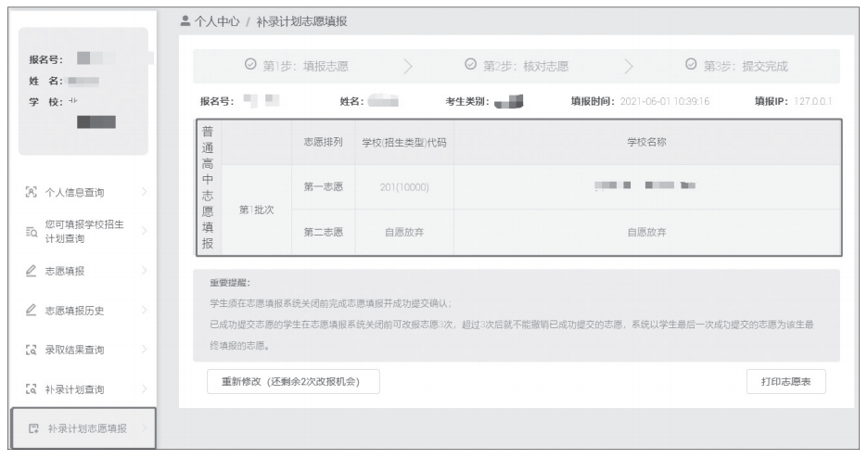Expand the 您可填报学校招生计划查询 chevron
The width and height of the screenshot is (868, 459).
145,231
